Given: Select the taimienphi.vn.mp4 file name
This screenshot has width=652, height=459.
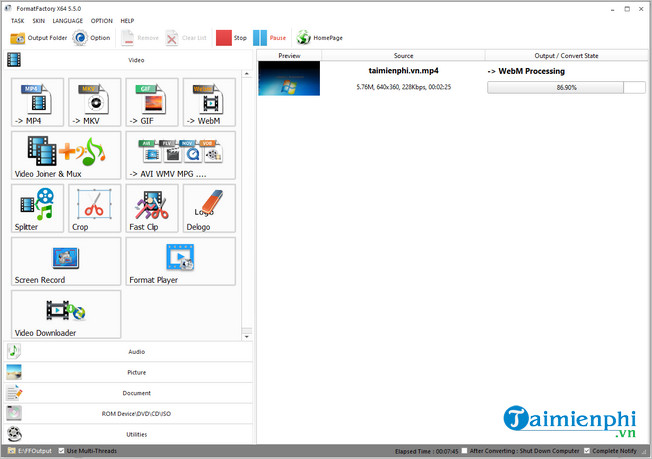Looking at the screenshot, I should pyautogui.click(x=403, y=71).
